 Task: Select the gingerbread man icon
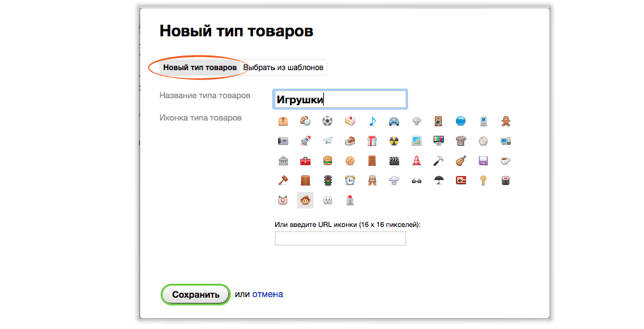tap(506, 121)
